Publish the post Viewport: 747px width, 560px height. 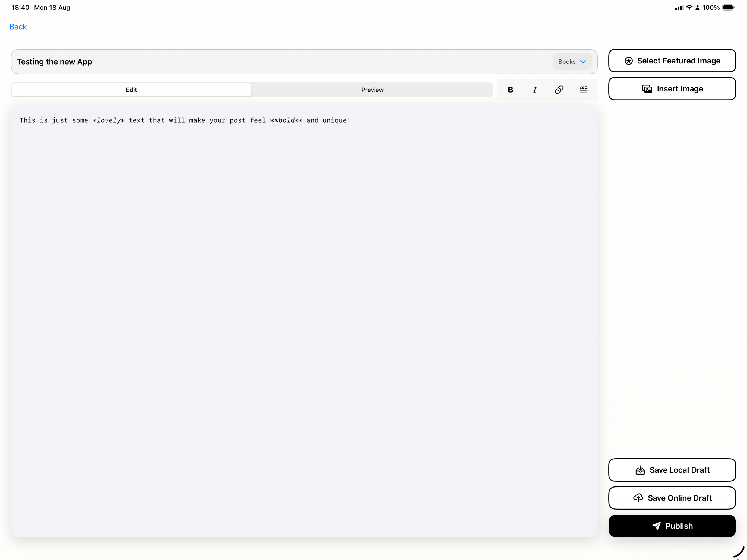672,526
